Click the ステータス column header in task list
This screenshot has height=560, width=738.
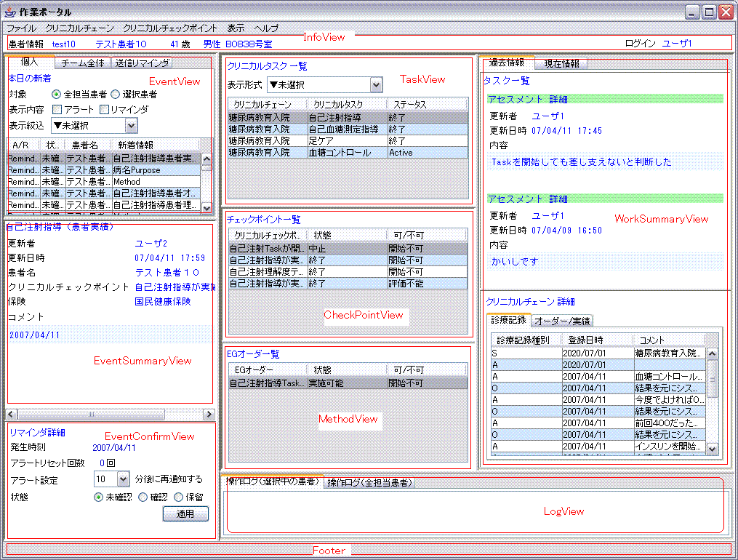point(428,105)
